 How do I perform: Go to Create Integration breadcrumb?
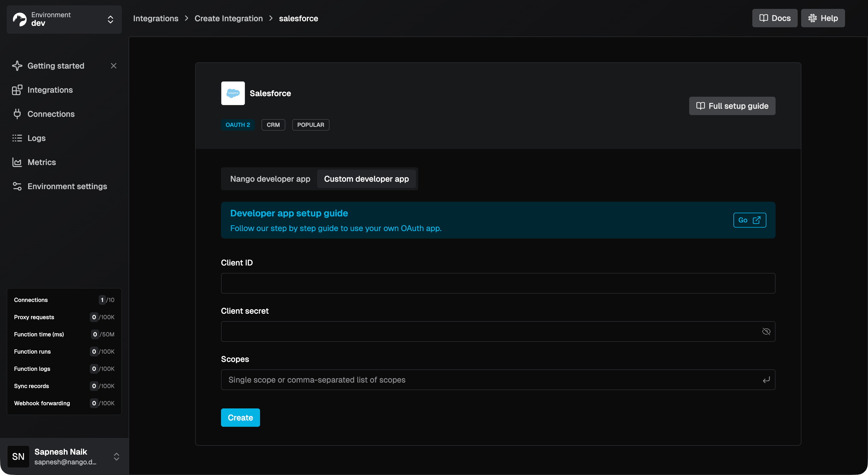pyautogui.click(x=228, y=19)
